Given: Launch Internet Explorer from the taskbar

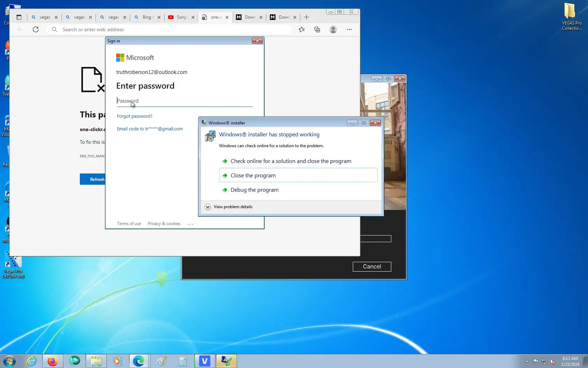Looking at the screenshot, I should coord(31,361).
